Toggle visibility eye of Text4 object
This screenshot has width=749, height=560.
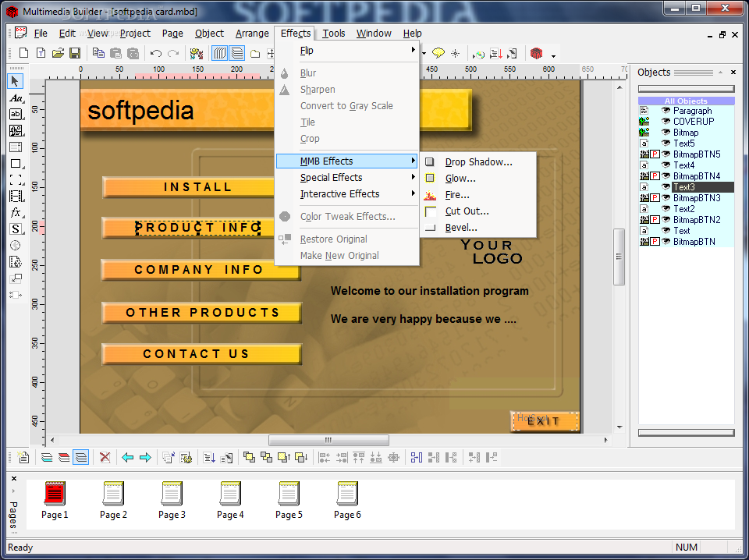(x=666, y=165)
